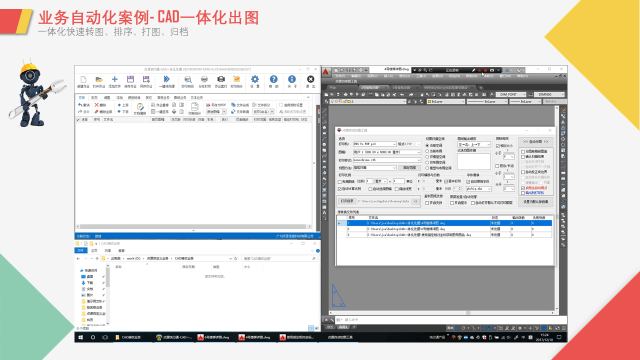Tick the checkbox in the job ribbon's right section
The height and width of the screenshot is (360, 640).
click(x=281, y=105)
